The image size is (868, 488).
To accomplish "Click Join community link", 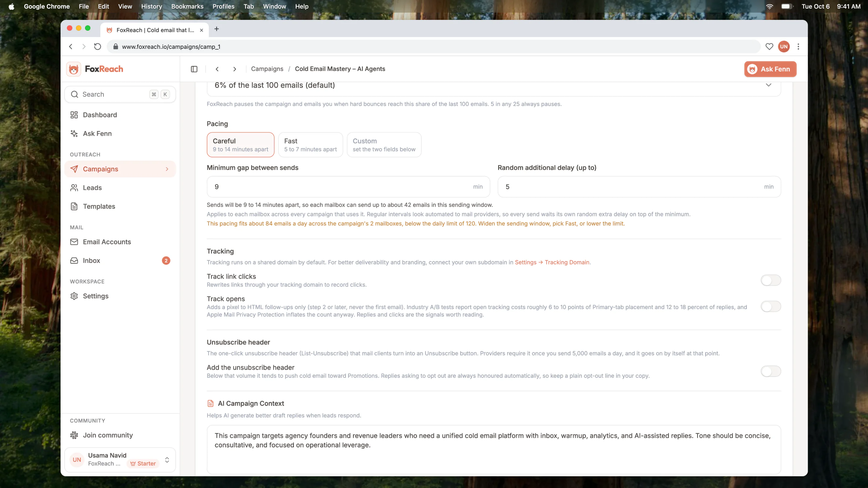I will click(x=120, y=435).
